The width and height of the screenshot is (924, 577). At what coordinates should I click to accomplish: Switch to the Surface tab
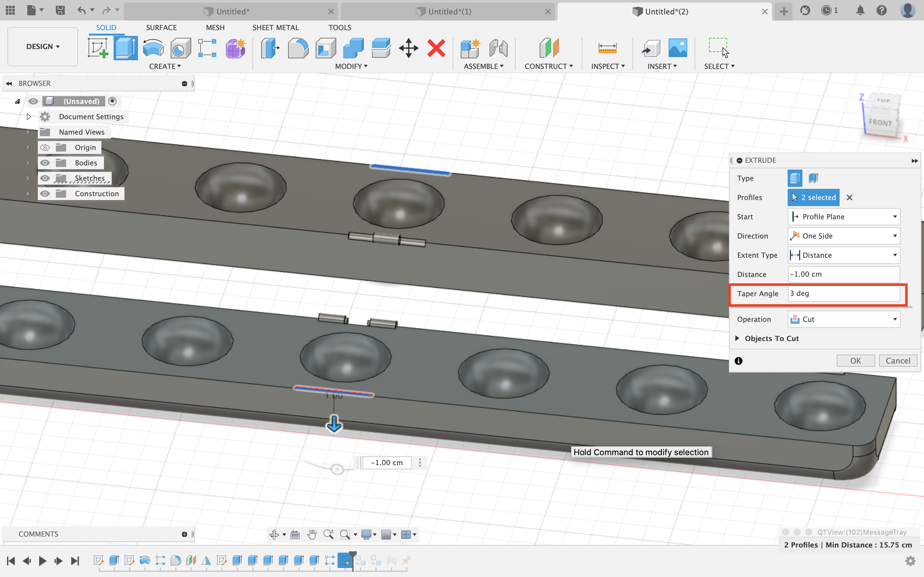tap(161, 27)
